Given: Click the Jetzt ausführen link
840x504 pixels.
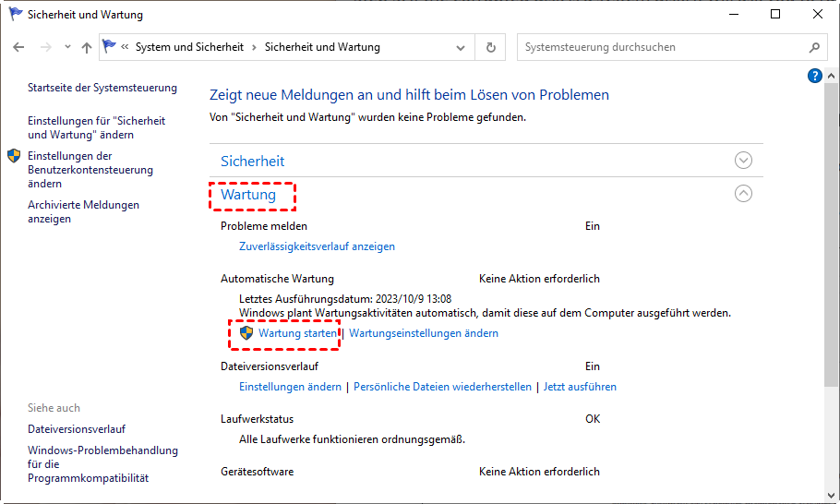Looking at the screenshot, I should pos(580,387).
